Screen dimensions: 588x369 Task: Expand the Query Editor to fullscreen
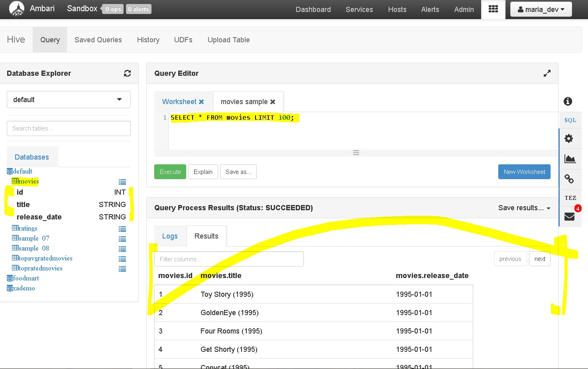point(547,73)
